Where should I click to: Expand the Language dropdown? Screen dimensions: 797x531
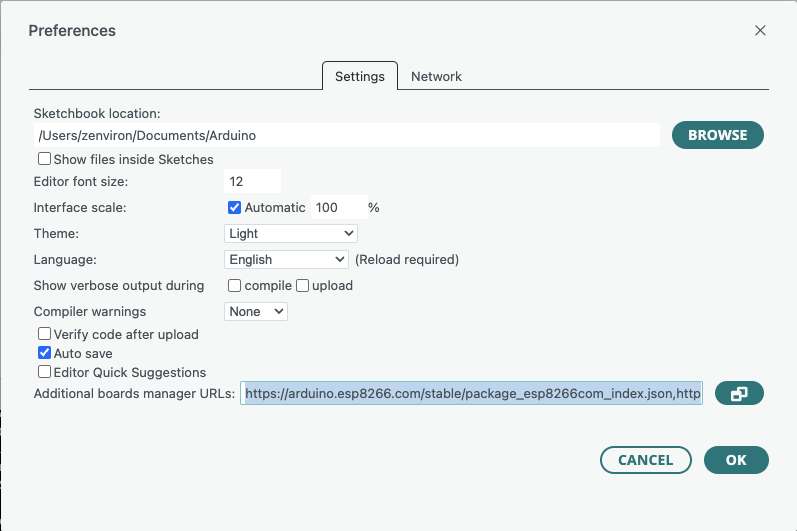(x=287, y=259)
